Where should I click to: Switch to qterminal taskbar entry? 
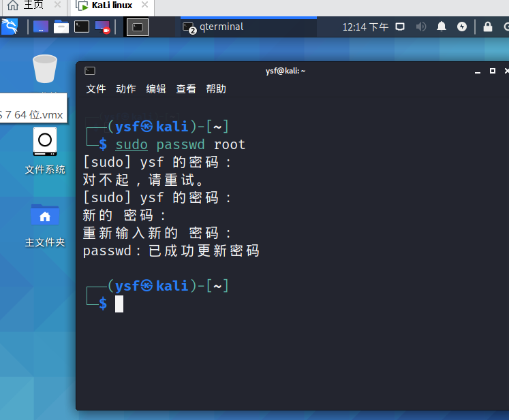tap(249, 27)
